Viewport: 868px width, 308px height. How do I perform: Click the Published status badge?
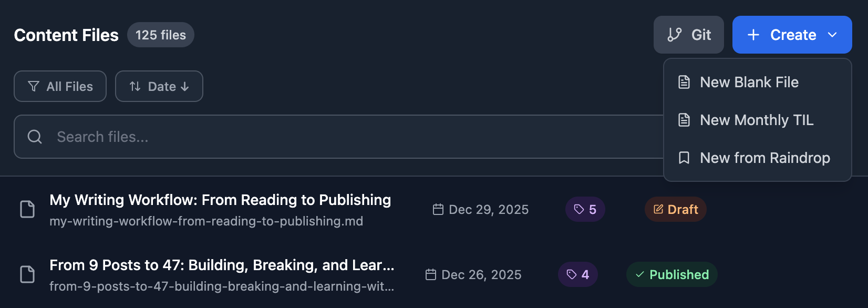click(672, 274)
